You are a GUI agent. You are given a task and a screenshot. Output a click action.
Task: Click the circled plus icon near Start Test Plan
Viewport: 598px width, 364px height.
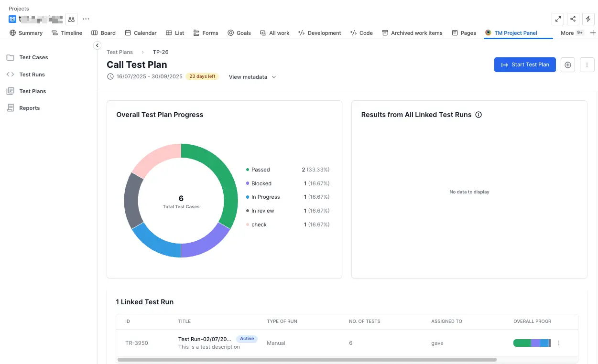point(568,65)
